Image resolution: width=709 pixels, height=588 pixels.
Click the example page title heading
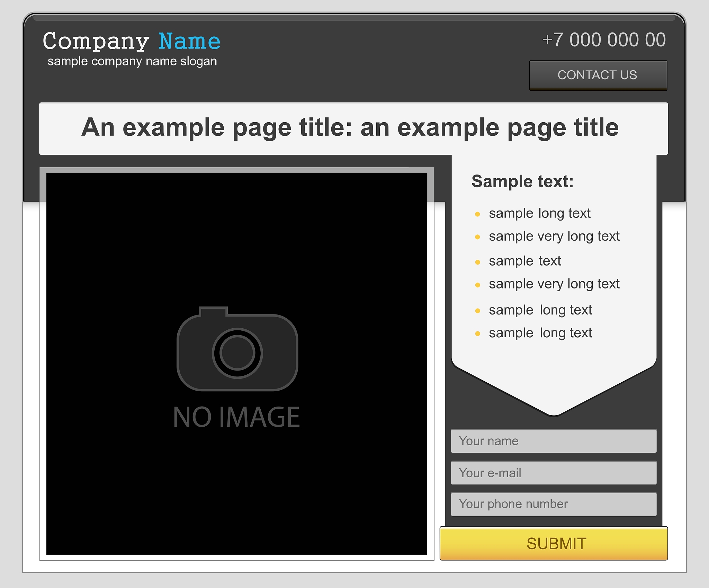(350, 128)
